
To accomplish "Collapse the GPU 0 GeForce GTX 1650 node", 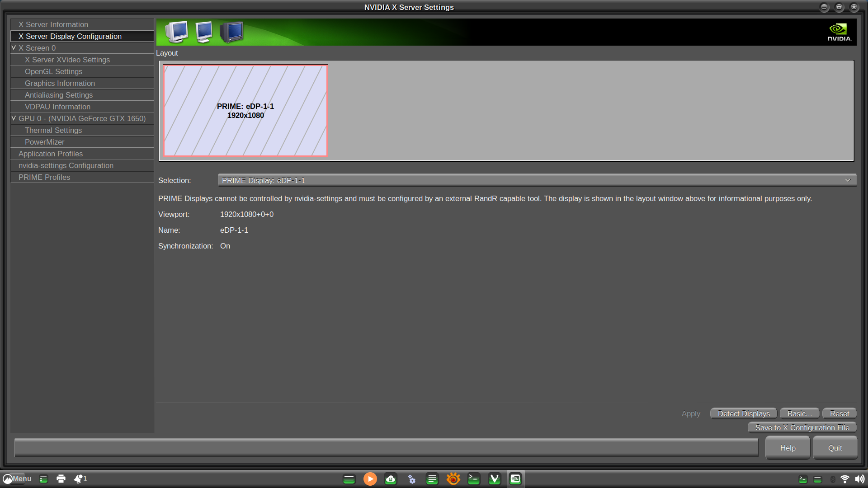I will click(x=14, y=118).
